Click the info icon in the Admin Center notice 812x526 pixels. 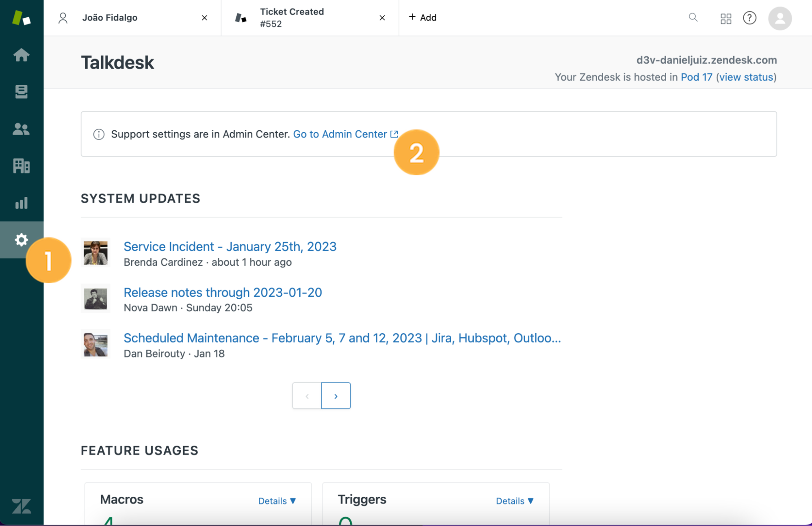[x=99, y=134]
